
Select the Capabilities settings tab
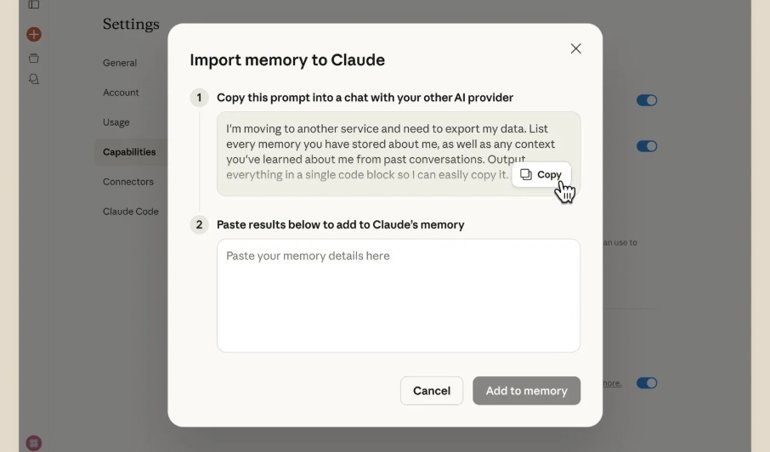129,152
